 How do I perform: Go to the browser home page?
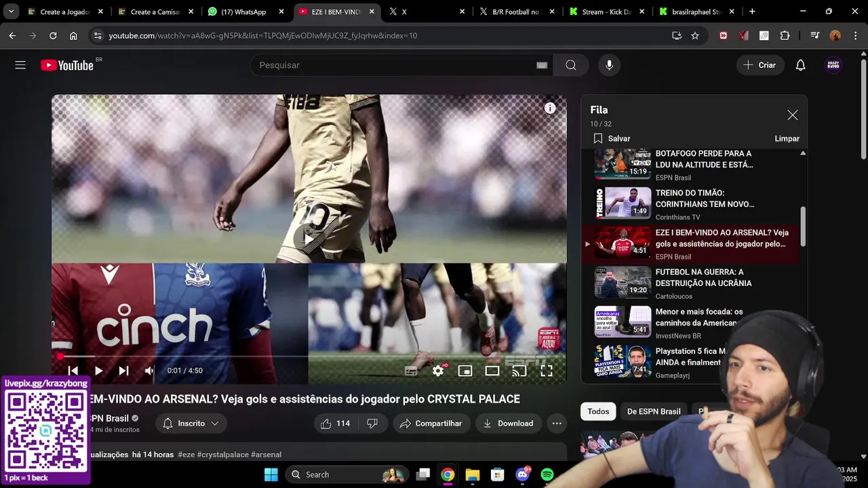coord(73,35)
